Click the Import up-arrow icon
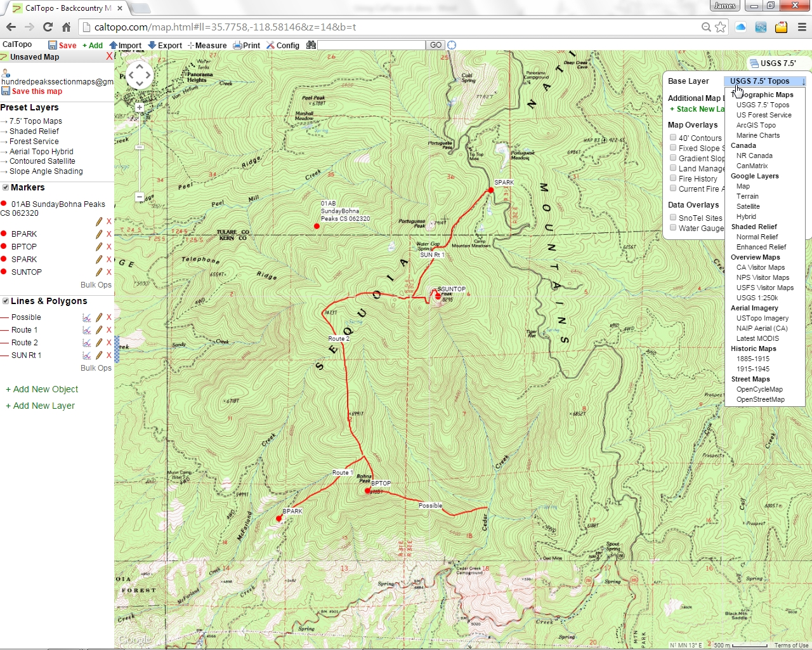 [114, 45]
